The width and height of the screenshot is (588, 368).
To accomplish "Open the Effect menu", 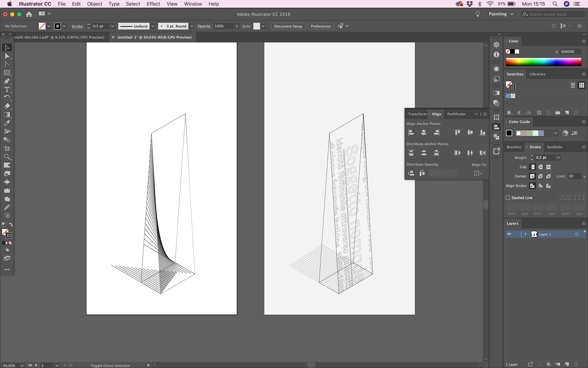I will point(153,4).
